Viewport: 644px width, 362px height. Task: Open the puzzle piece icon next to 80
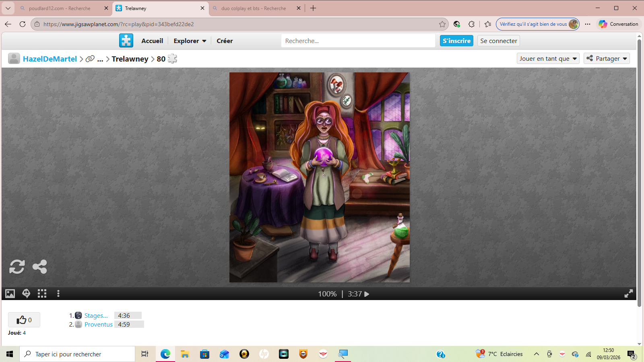coord(172,59)
